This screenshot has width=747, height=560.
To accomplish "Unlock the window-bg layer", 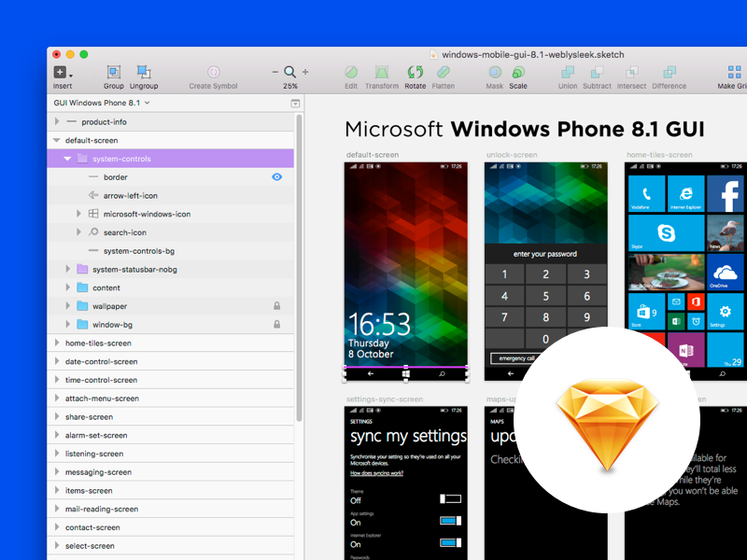I will [x=276, y=325].
